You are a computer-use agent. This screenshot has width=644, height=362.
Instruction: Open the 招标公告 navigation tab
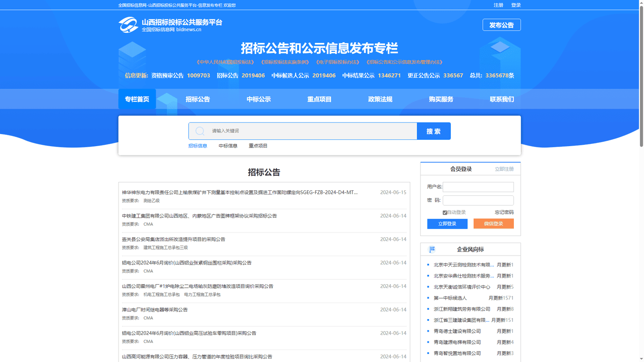point(198,99)
